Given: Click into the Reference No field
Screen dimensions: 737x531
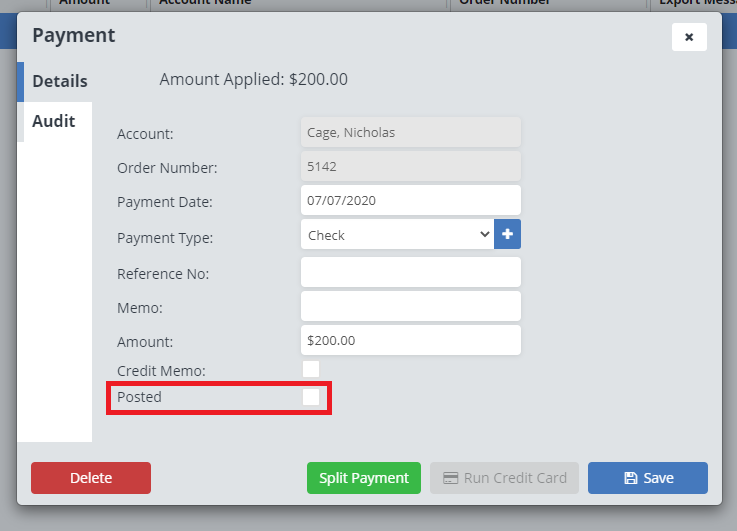Looking at the screenshot, I should (x=410, y=272).
